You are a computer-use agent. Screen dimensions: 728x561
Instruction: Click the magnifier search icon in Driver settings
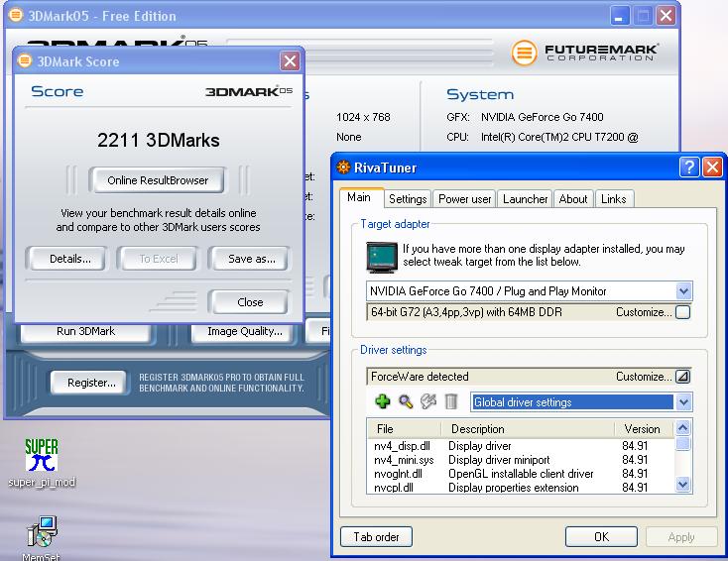[406, 401]
